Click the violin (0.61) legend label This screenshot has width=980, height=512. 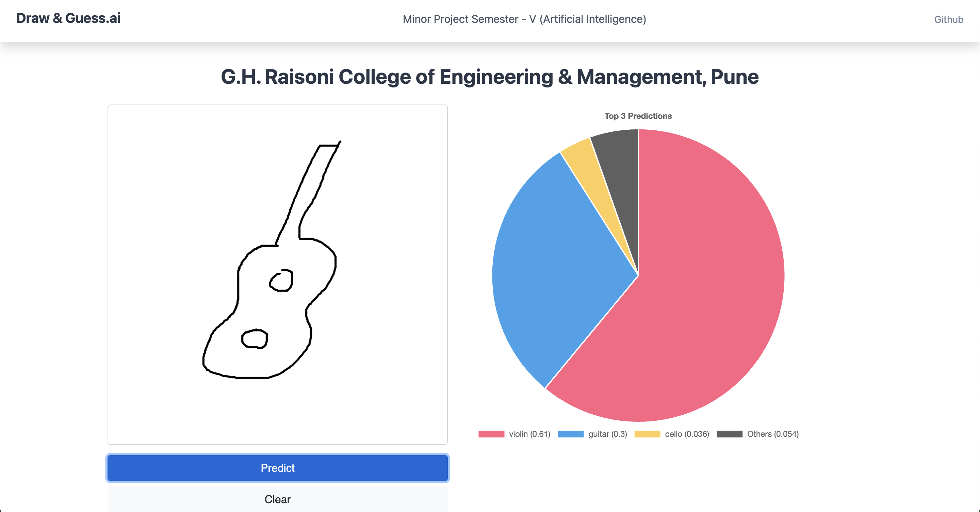tap(529, 434)
